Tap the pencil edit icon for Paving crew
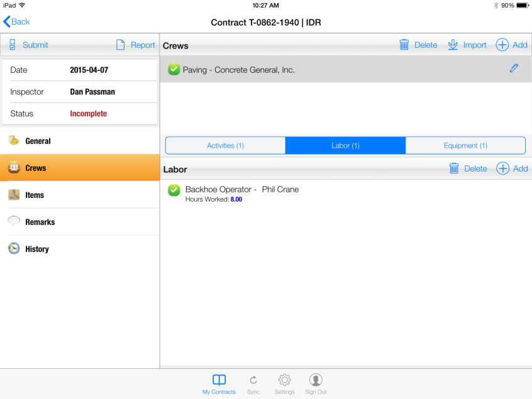Screen dimensions: 532x399 (x=514, y=68)
